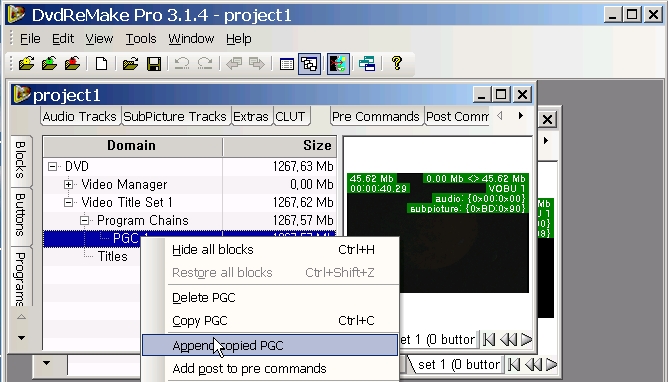Open the dropdown arrow at the bottom left

[x=46, y=363]
